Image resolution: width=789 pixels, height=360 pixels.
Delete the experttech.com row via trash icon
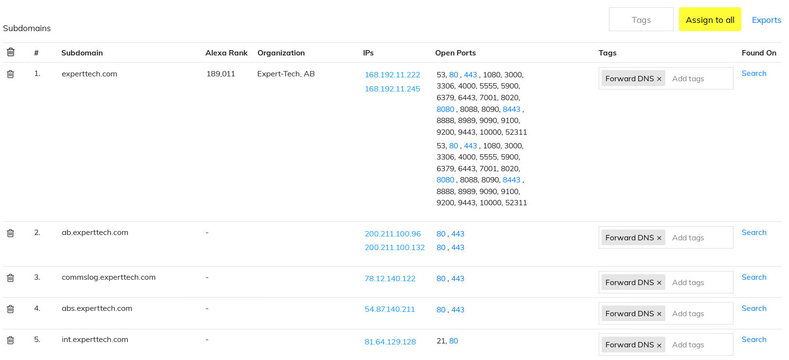click(x=11, y=74)
